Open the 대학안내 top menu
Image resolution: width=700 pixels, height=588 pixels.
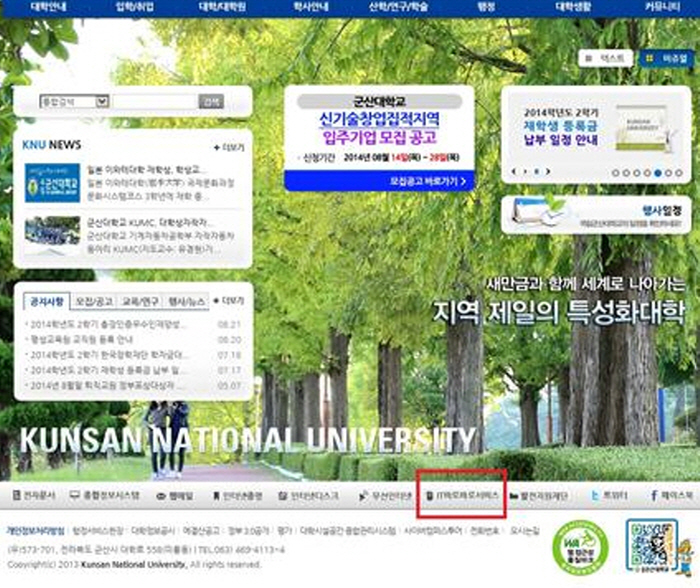49,7
